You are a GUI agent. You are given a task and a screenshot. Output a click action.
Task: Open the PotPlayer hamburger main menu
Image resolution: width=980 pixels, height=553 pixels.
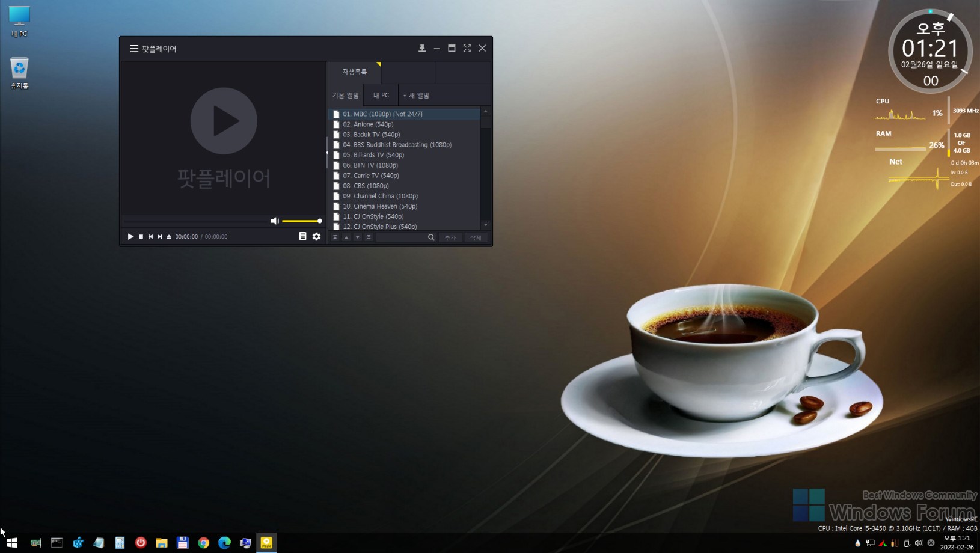pyautogui.click(x=134, y=49)
